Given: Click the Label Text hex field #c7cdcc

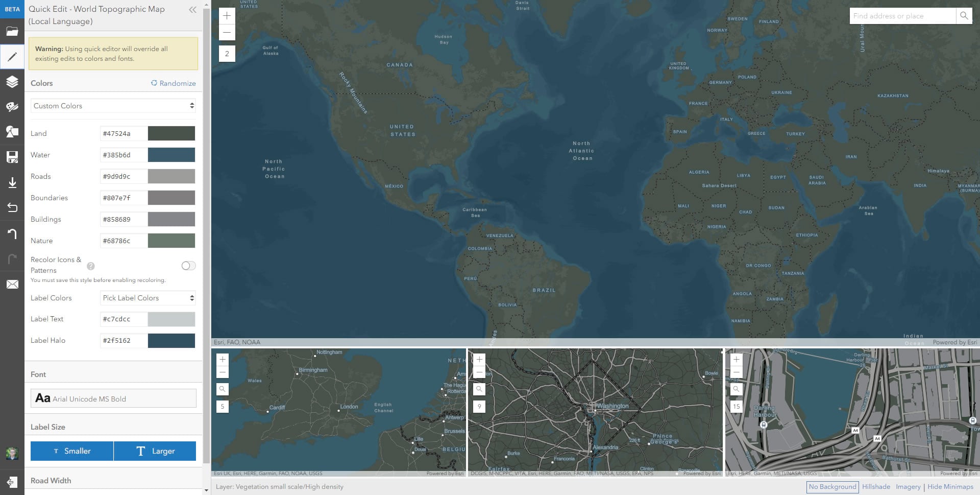Looking at the screenshot, I should click(x=124, y=319).
